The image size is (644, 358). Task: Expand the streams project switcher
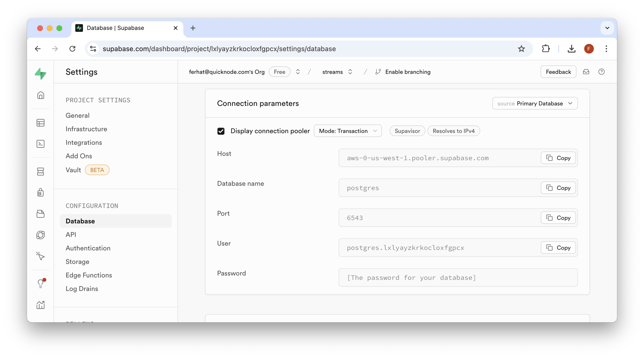[x=350, y=72]
